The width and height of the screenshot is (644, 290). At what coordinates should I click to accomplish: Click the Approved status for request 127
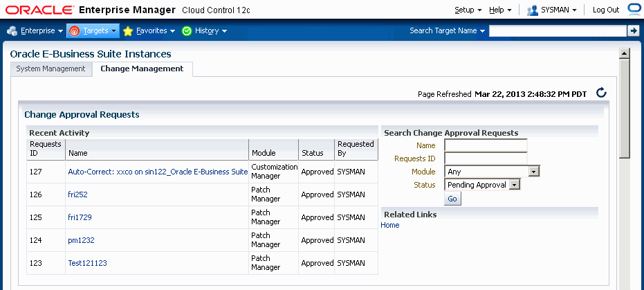click(x=317, y=172)
